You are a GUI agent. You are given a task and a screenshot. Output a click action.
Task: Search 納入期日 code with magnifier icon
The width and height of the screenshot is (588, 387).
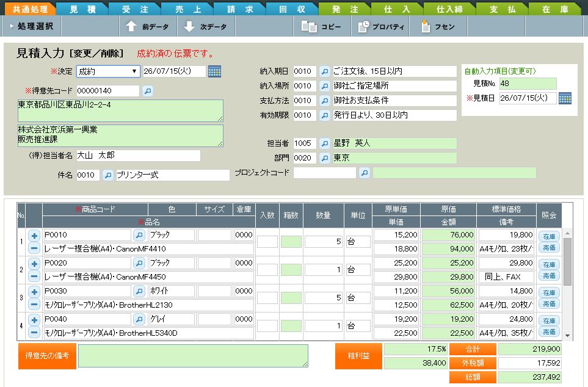tap(325, 71)
